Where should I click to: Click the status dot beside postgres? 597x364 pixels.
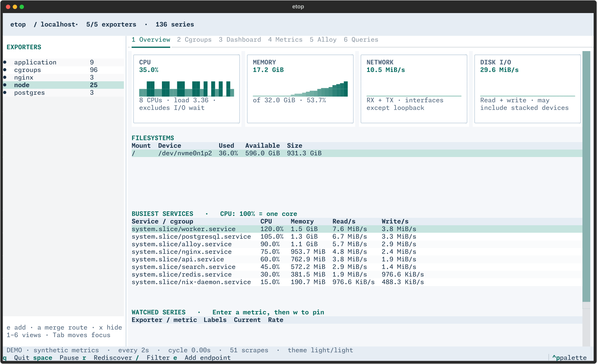(5, 93)
